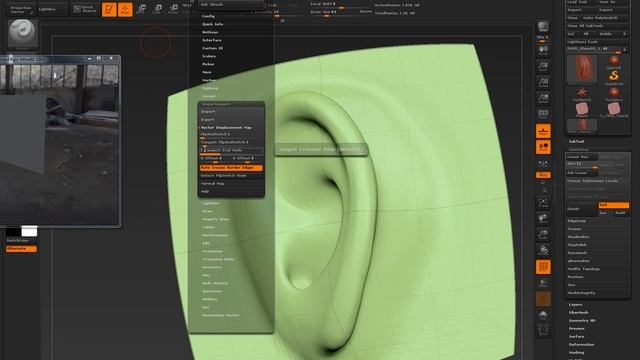
Task: Toggle the Persp perspective icon
Action: [543, 114]
